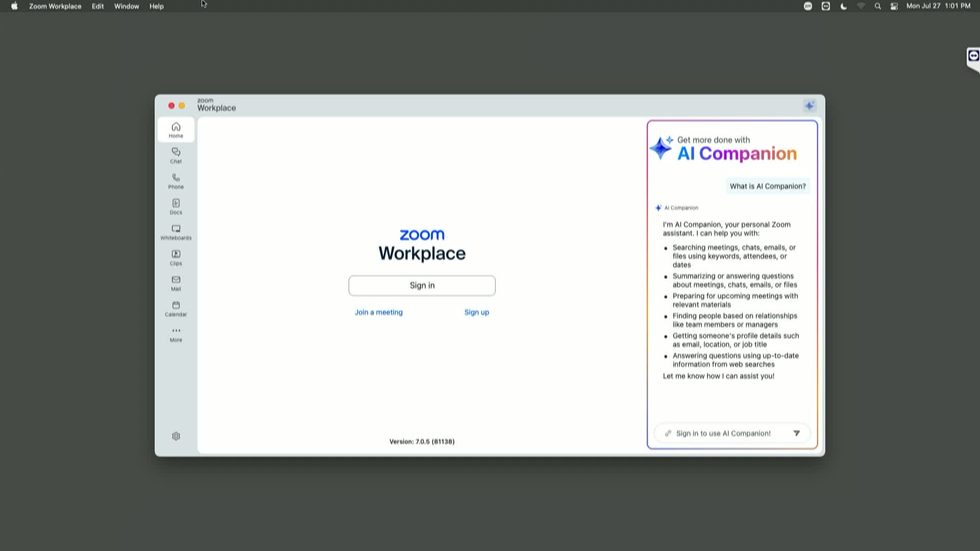980x551 pixels.
Task: Open Zoom settings gear
Action: click(176, 436)
